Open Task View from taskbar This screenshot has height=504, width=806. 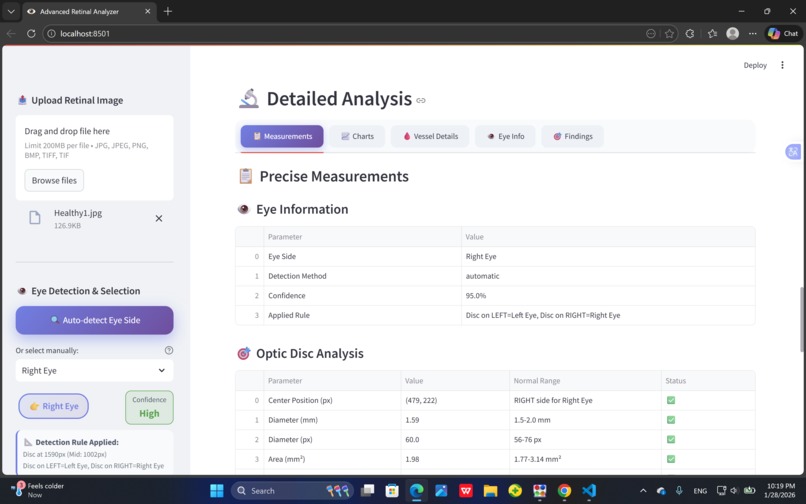click(368, 491)
